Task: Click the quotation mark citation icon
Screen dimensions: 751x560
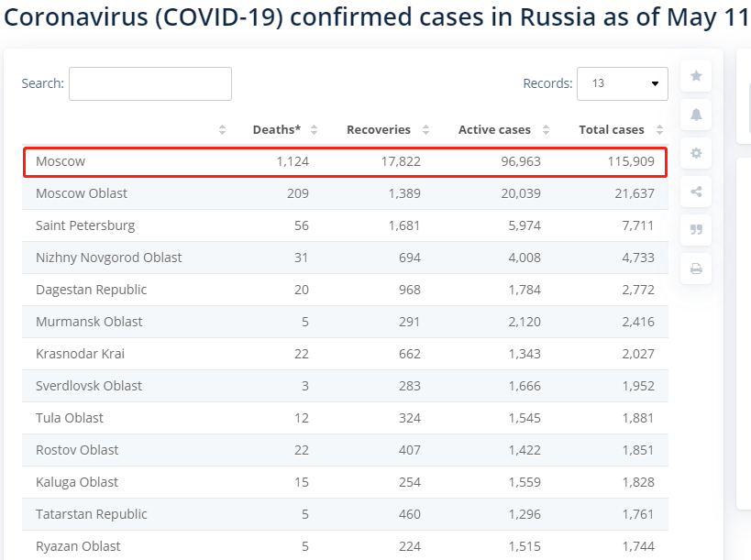Action: pos(696,230)
